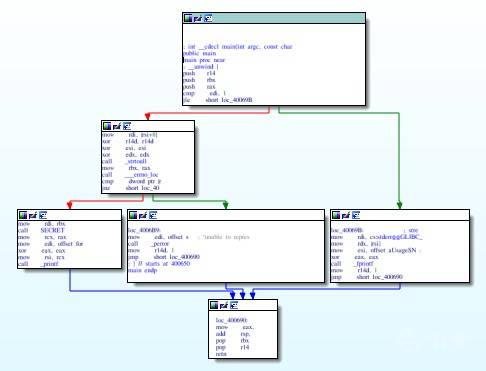Viewport: 486px width, 371px height.
Task: Click the edit icon on the _perror node
Action: pos(143,216)
